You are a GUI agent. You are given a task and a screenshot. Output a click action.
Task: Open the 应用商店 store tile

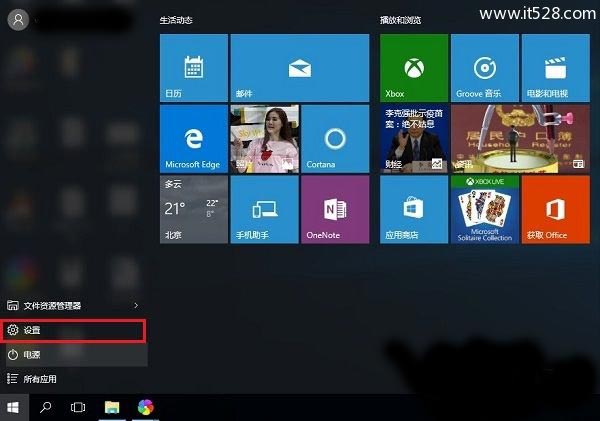[414, 210]
